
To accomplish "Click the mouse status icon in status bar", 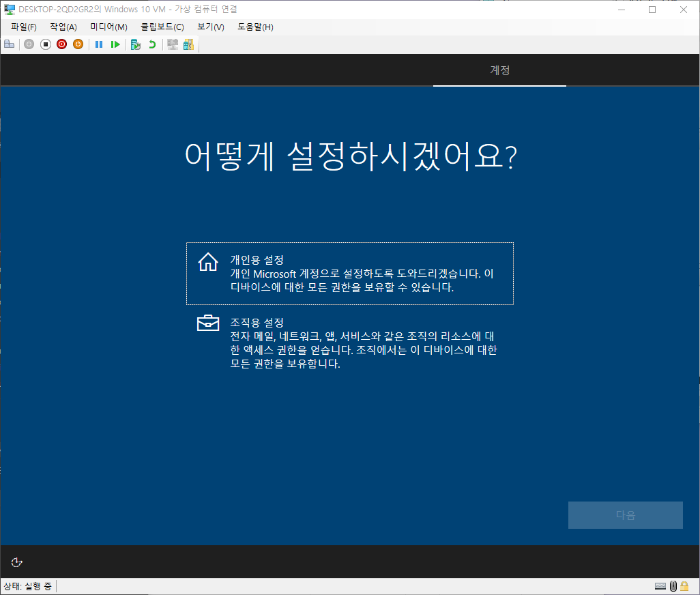I will coord(673,585).
